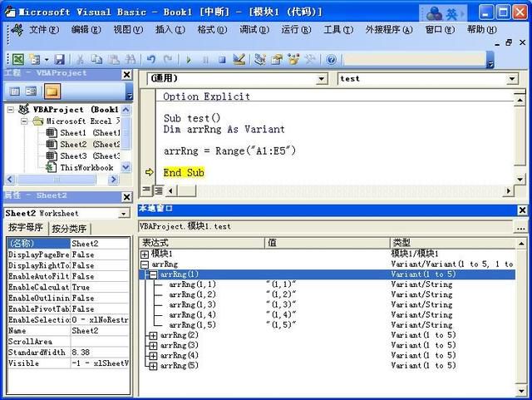Open the test procedure dropdown
The image size is (532, 400).
click(512, 79)
